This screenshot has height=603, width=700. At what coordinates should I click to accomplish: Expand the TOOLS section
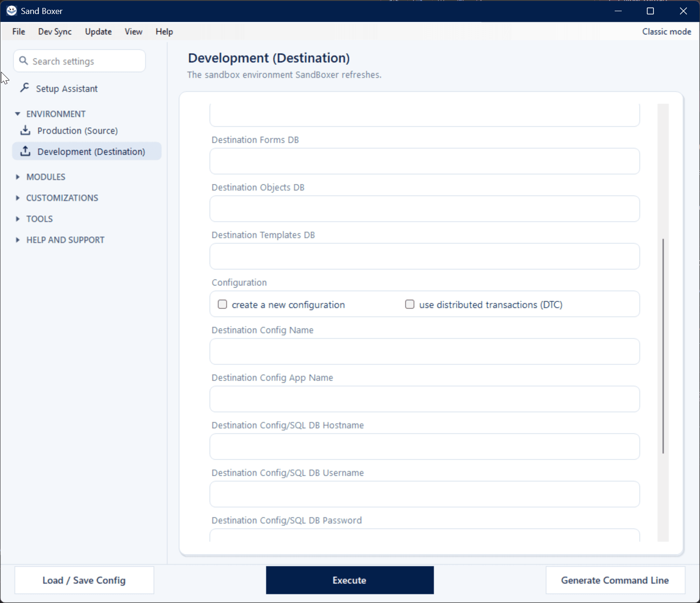[x=18, y=219]
